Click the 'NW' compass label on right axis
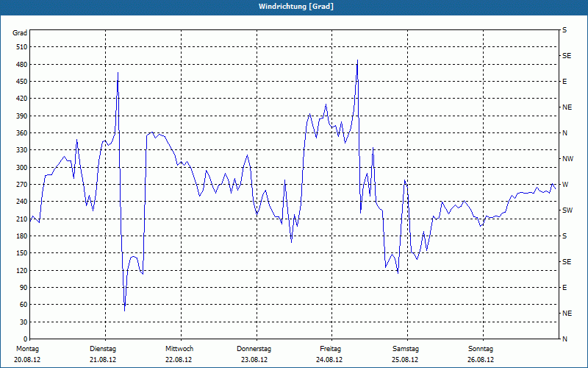 (x=567, y=159)
